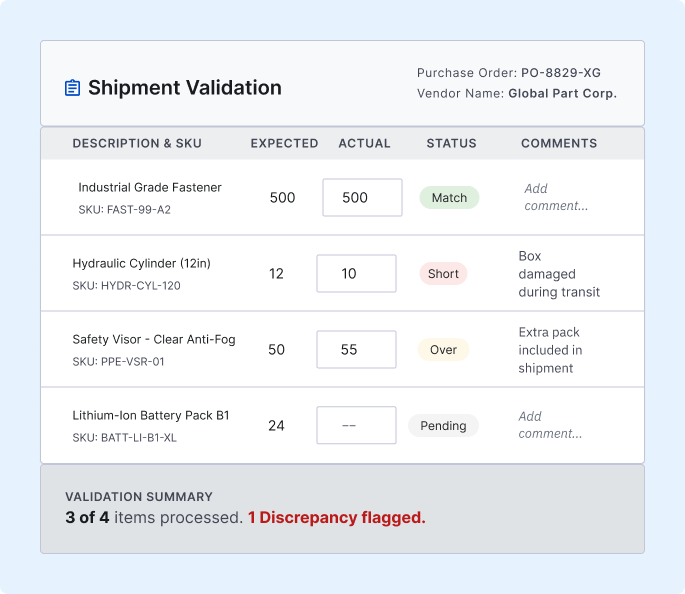Click SKU: BATT-LI-B1-XL text
Image resolution: width=685 pixels, height=594 pixels.
coord(125,438)
